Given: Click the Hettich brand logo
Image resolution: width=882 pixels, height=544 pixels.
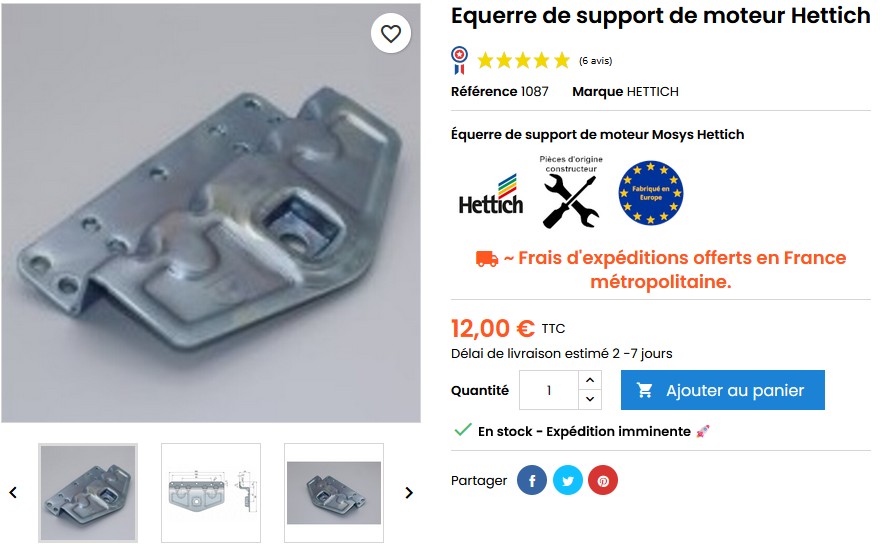Looking at the screenshot, I should click(491, 195).
